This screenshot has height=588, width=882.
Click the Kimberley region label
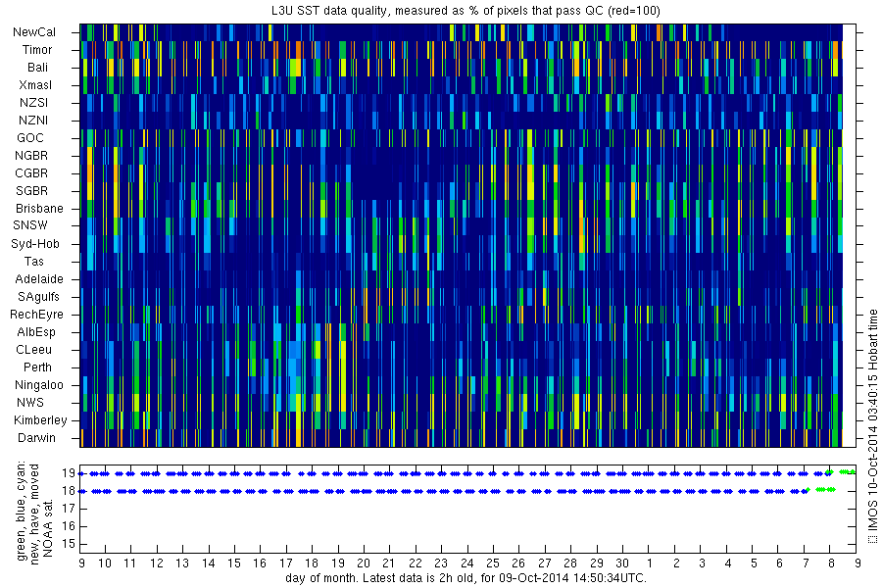tap(40, 420)
